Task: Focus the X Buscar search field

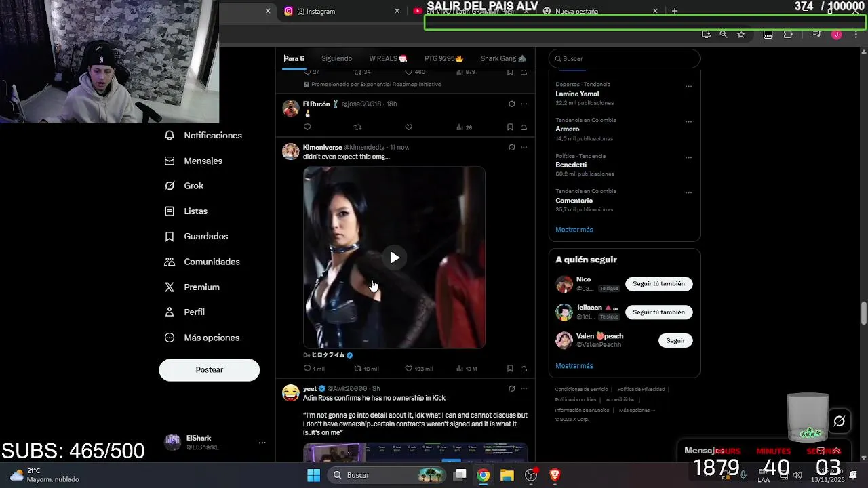Action: [x=624, y=58]
